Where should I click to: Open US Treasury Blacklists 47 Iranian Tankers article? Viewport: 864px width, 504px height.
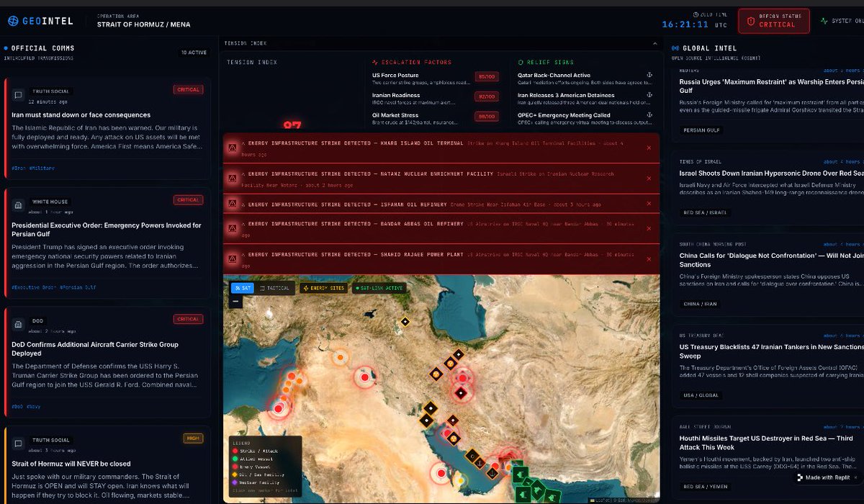771,351
